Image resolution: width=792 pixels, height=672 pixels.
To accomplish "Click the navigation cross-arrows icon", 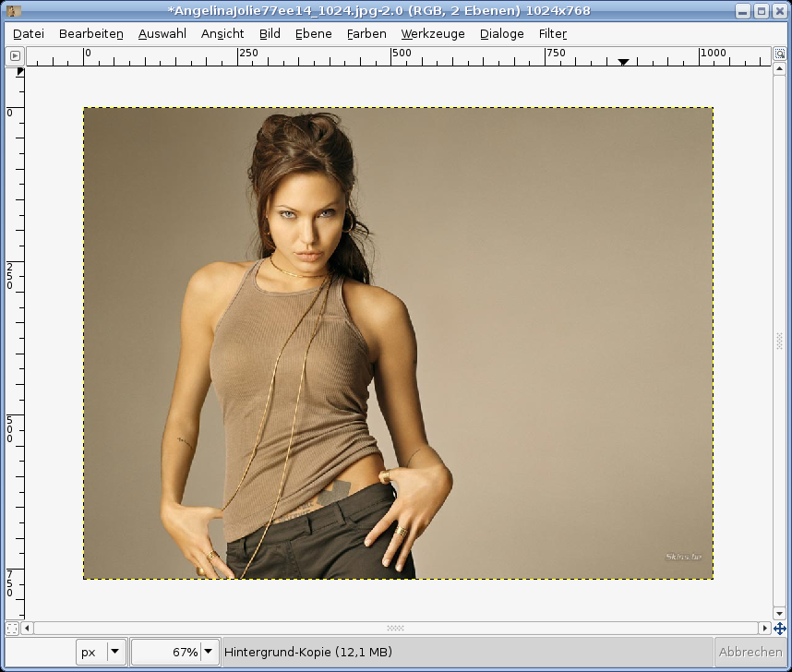I will [x=779, y=628].
